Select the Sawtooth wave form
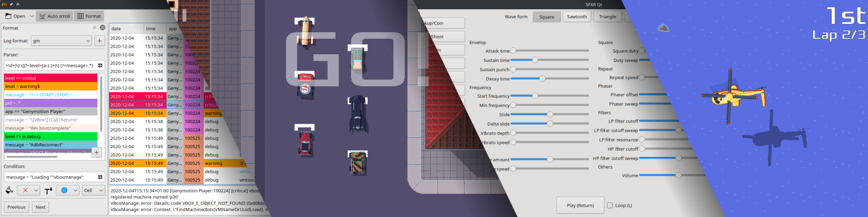The image size is (868, 217). click(x=577, y=17)
